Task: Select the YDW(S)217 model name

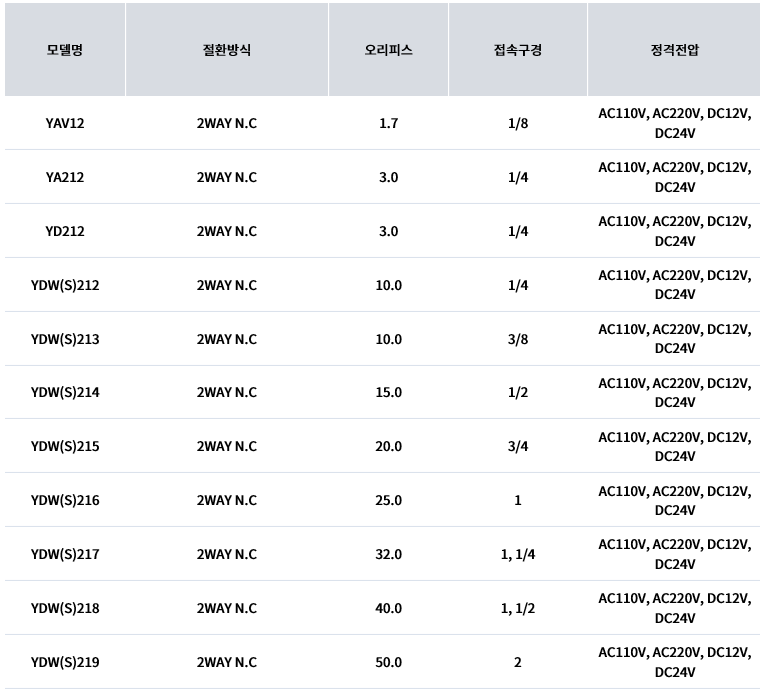Action: [65, 554]
